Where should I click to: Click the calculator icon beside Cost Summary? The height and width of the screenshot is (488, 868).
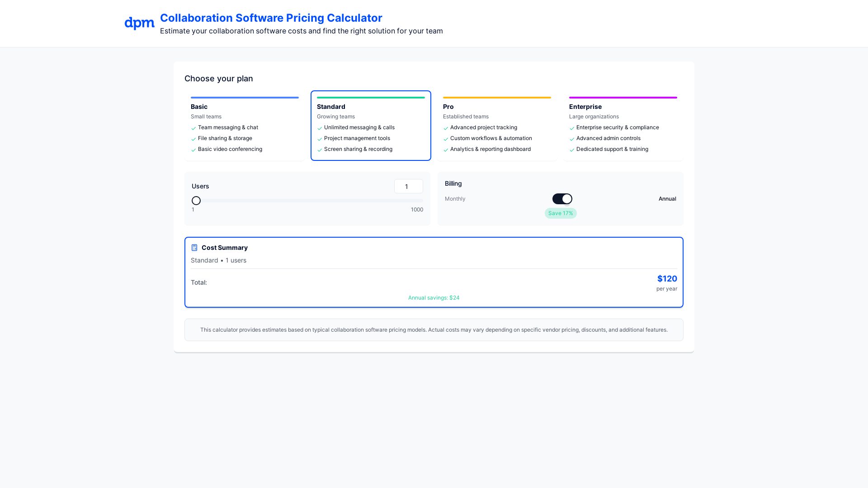(194, 248)
